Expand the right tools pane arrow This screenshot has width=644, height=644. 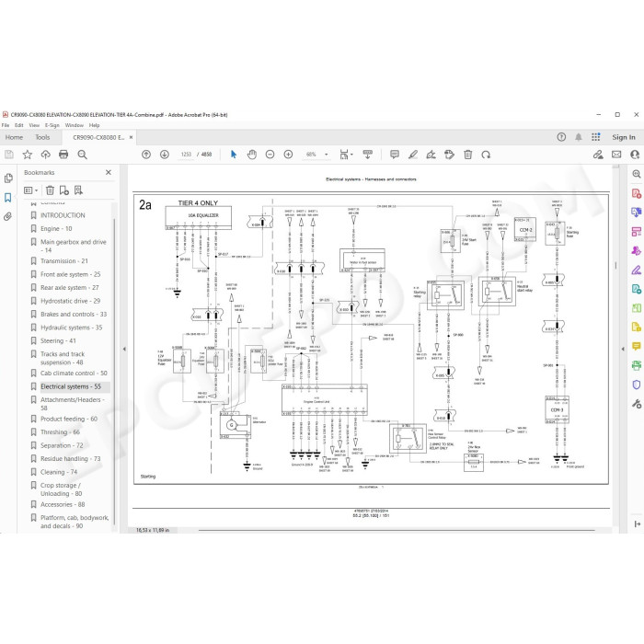pyautogui.click(x=623, y=349)
